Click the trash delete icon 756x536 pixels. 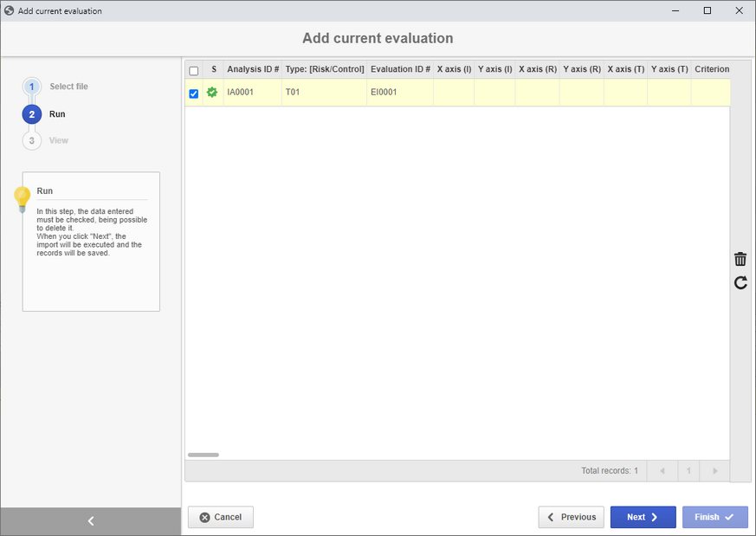point(740,259)
